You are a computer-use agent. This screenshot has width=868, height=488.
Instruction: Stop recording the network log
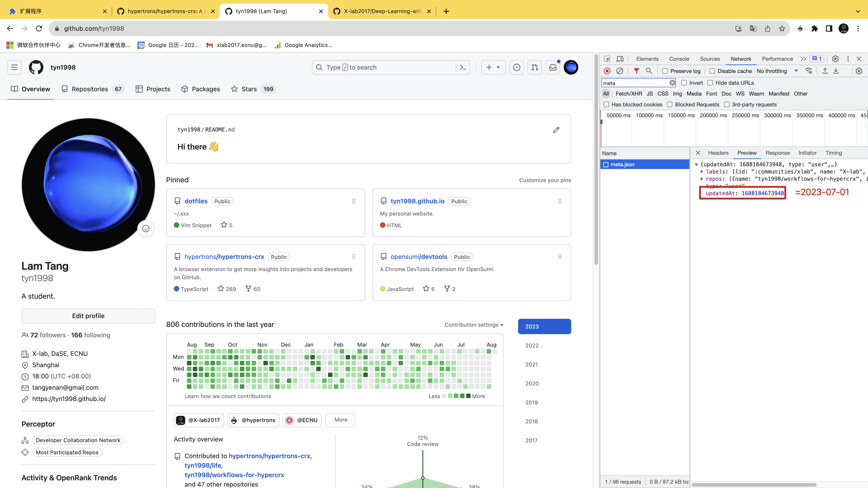[x=607, y=71]
